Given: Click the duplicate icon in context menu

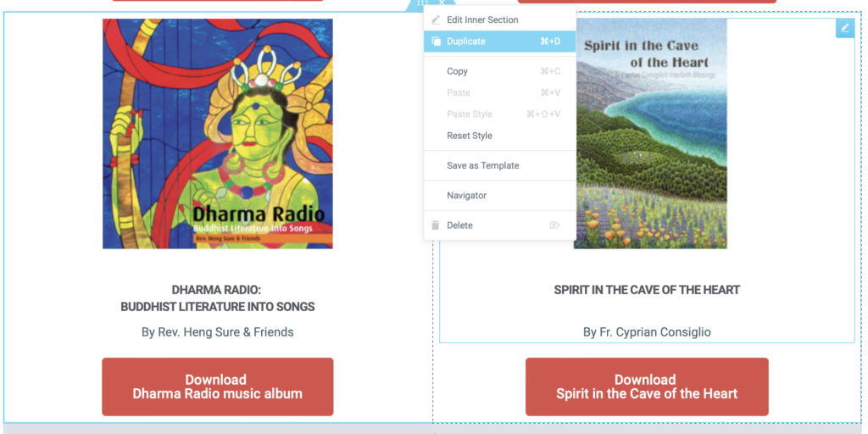Looking at the screenshot, I should [436, 42].
